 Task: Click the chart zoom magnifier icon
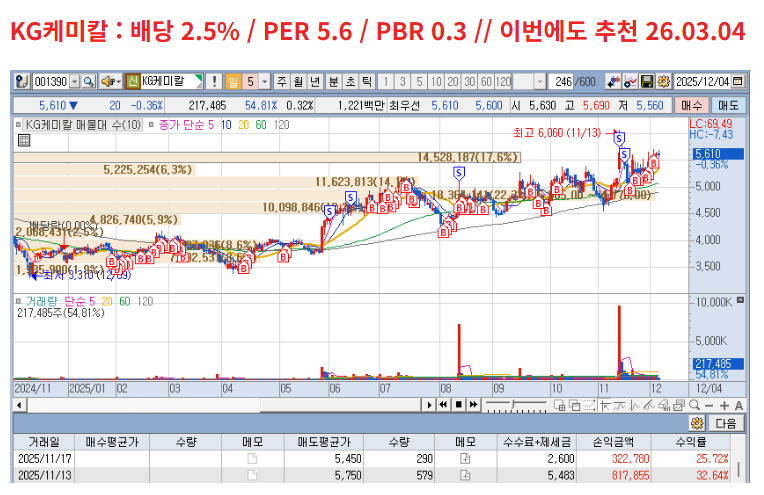695,405
